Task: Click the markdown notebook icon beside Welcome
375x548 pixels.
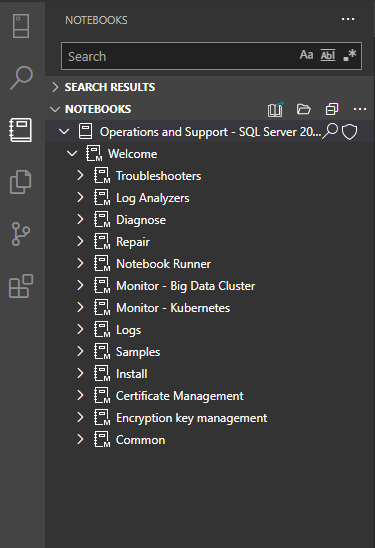Action: click(x=94, y=154)
